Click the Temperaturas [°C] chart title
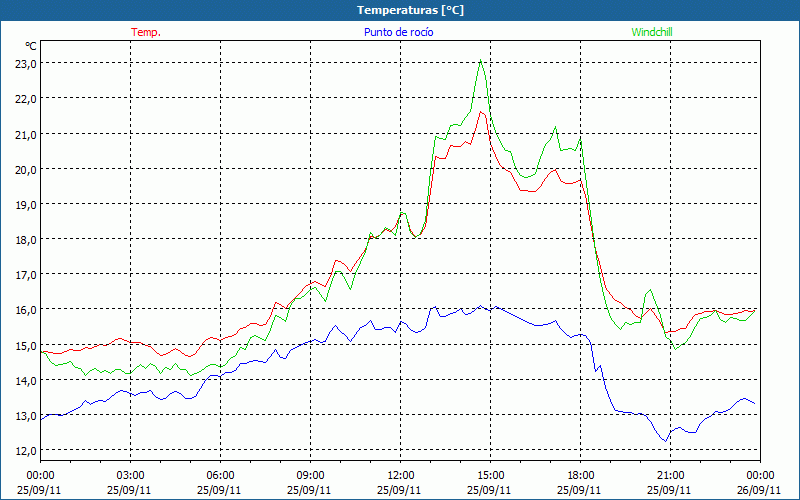Viewport: 800px width, 500px height. (x=410, y=10)
